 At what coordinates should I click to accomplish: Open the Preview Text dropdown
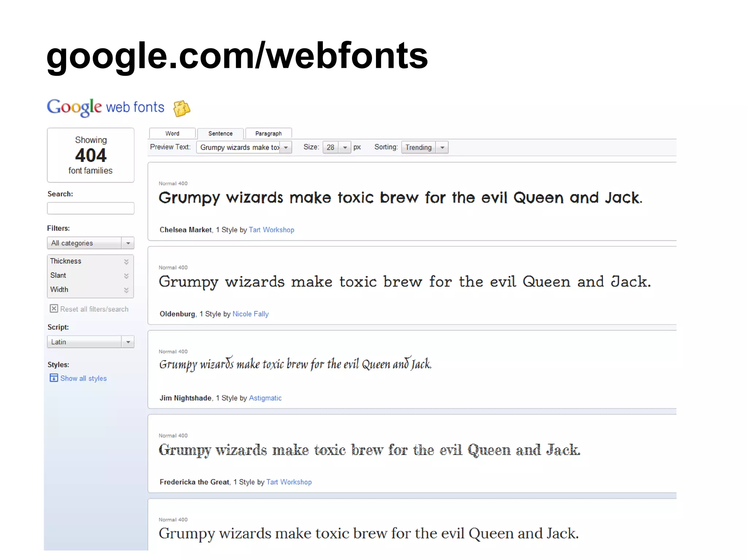(244, 147)
